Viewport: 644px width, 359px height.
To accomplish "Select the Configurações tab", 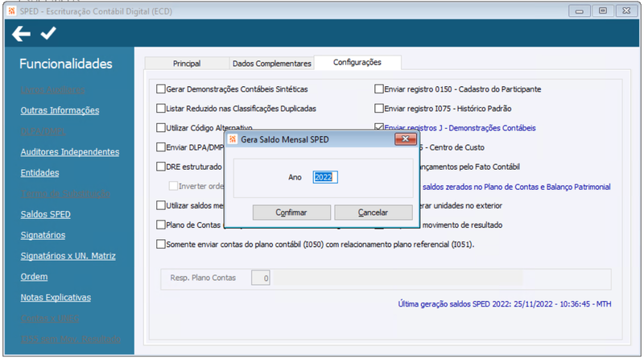I will [x=357, y=63].
